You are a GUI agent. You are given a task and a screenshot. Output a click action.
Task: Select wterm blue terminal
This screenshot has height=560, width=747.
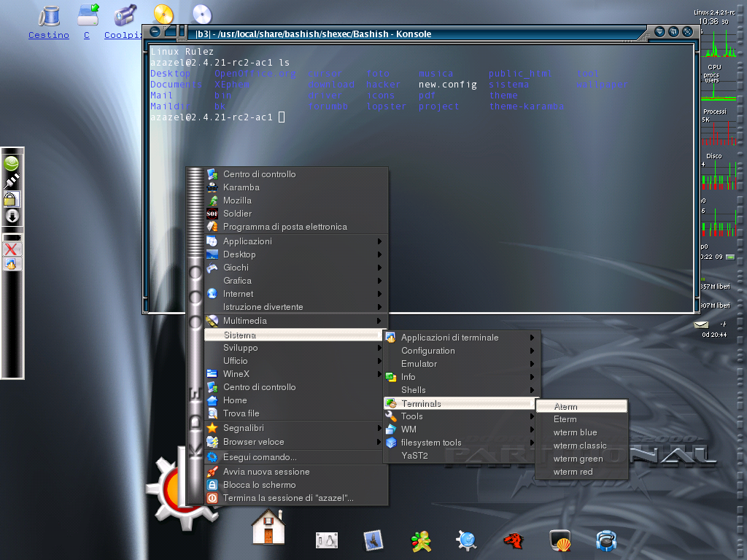click(x=581, y=433)
